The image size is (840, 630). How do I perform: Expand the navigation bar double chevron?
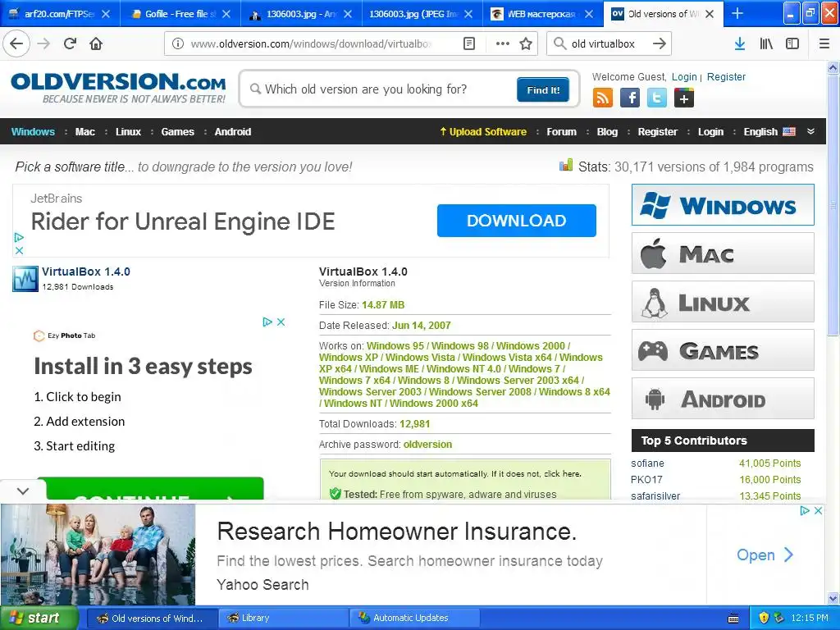810,131
